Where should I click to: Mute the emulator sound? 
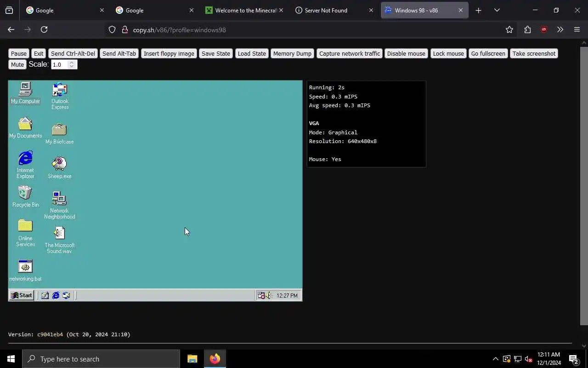pyautogui.click(x=17, y=64)
